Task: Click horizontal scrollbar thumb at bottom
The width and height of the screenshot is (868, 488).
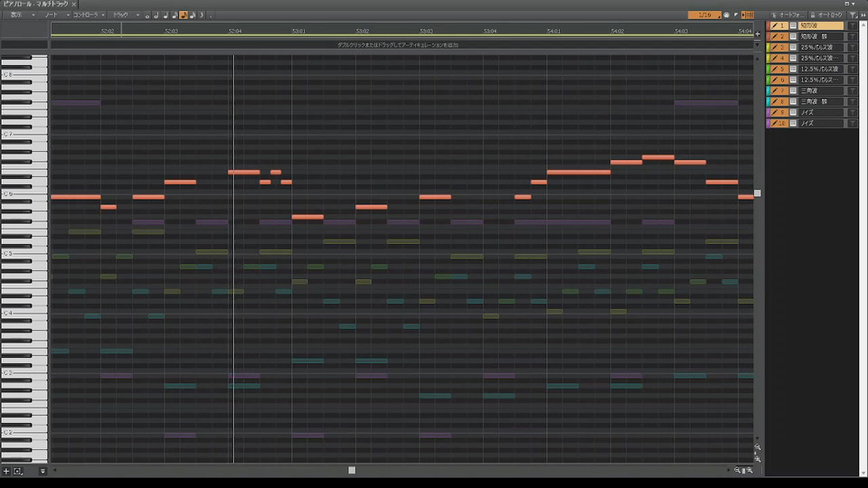Action: pos(352,470)
